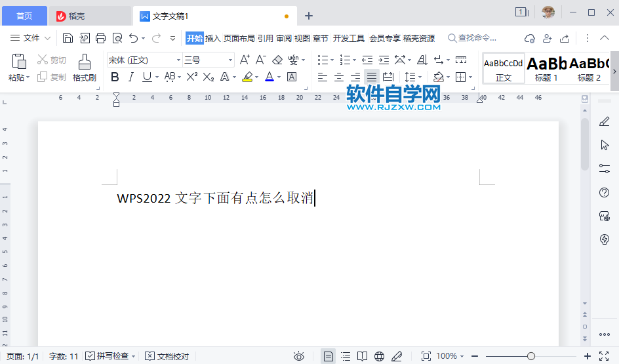Click the Redo arrow
Screen dimensions: 619x364
[156, 38]
